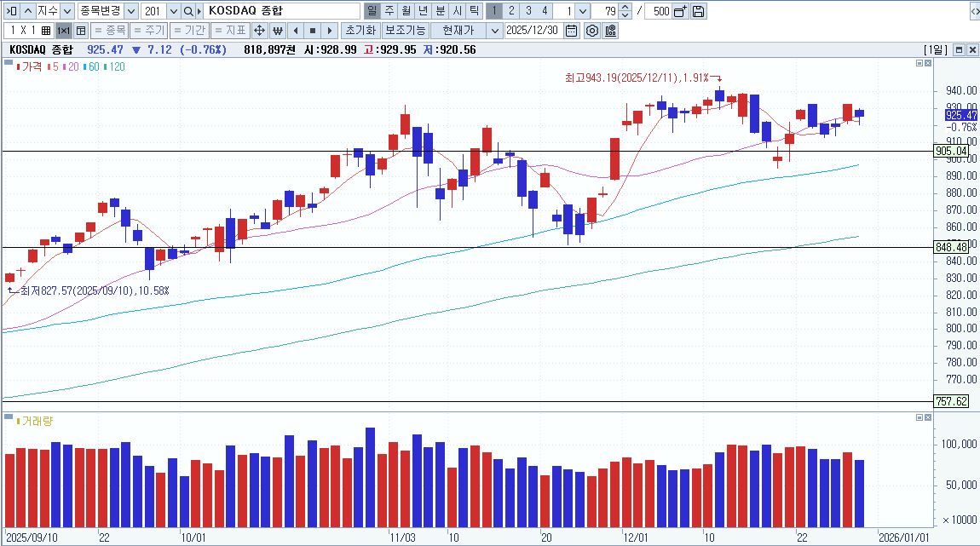
Task: Click the up-arrow collapse icon beside 지수
Action: [x=28, y=11]
